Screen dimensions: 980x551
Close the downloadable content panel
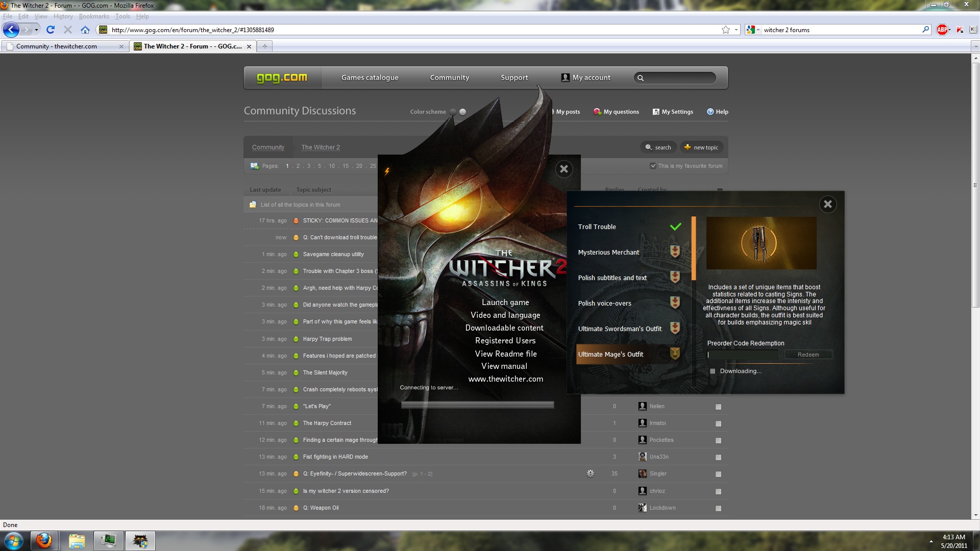click(827, 205)
